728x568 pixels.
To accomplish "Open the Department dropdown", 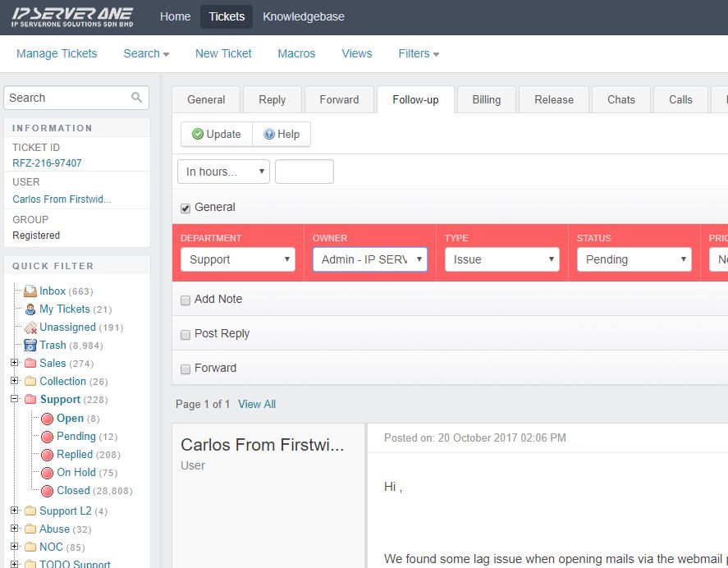I will [x=237, y=259].
